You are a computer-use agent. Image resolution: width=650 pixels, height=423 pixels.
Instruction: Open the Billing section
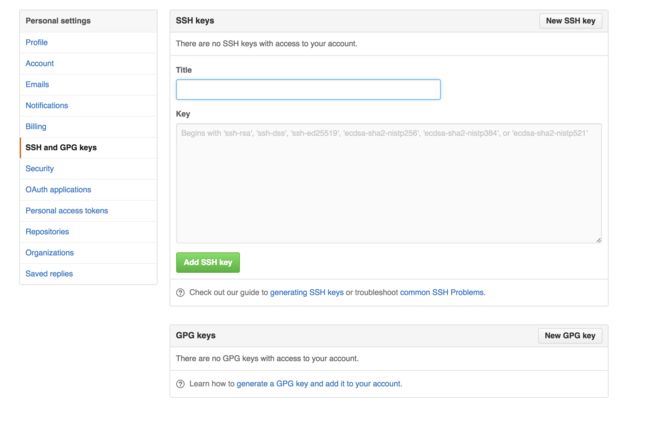(36, 126)
